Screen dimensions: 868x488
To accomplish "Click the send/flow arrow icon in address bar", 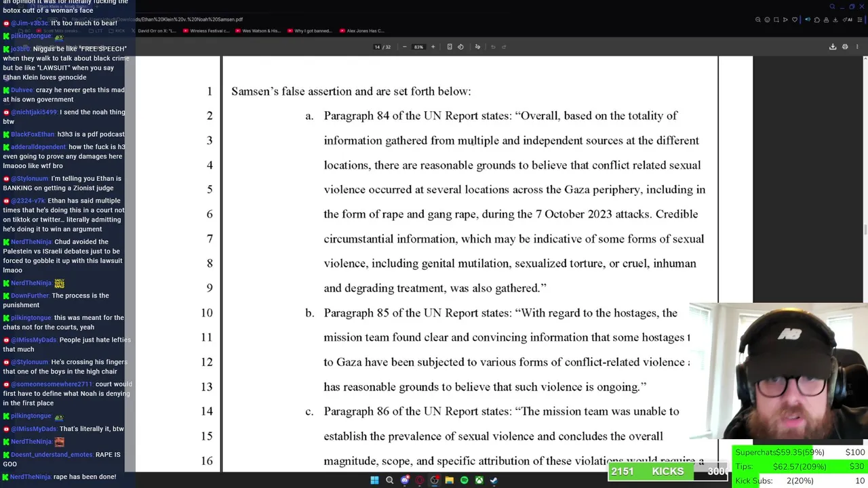I will point(785,20).
